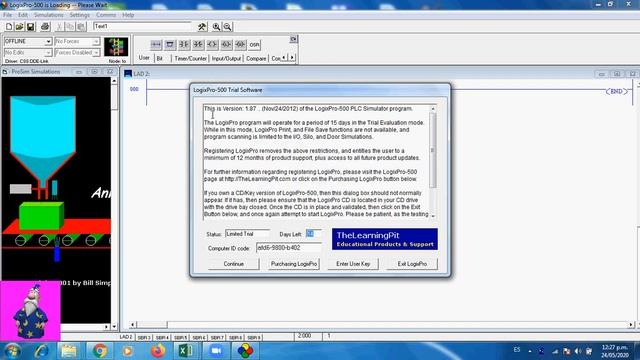
Task: Open the hammers tools icon in toolbar
Action: [x=202, y=27]
